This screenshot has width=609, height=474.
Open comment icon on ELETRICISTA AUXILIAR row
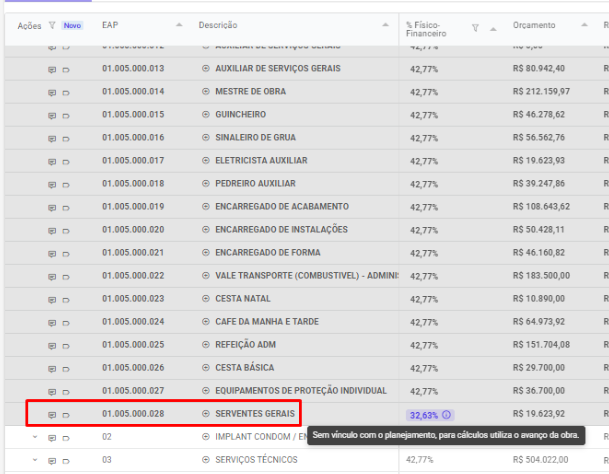[52, 162]
